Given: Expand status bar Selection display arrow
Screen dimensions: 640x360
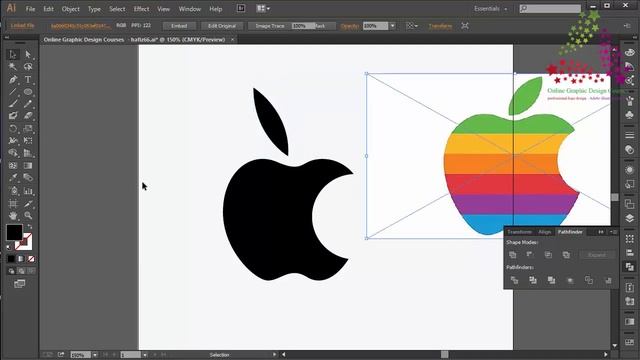Looking at the screenshot, I should pos(274,355).
